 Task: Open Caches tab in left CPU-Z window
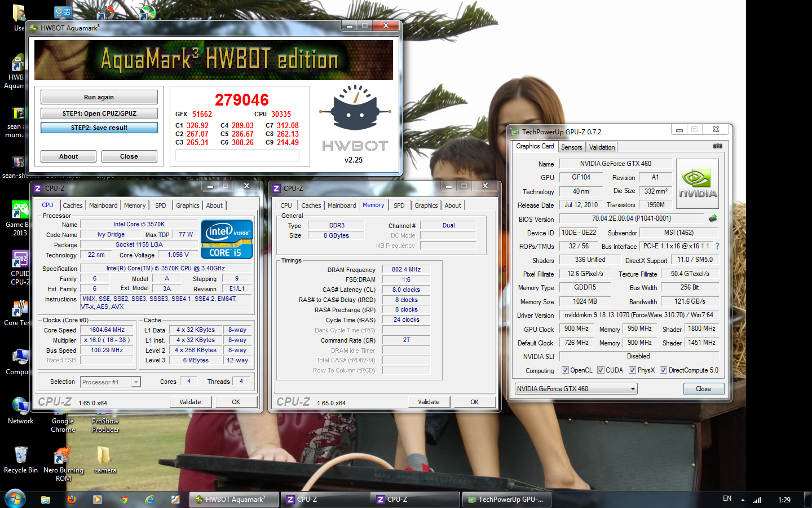(x=72, y=205)
